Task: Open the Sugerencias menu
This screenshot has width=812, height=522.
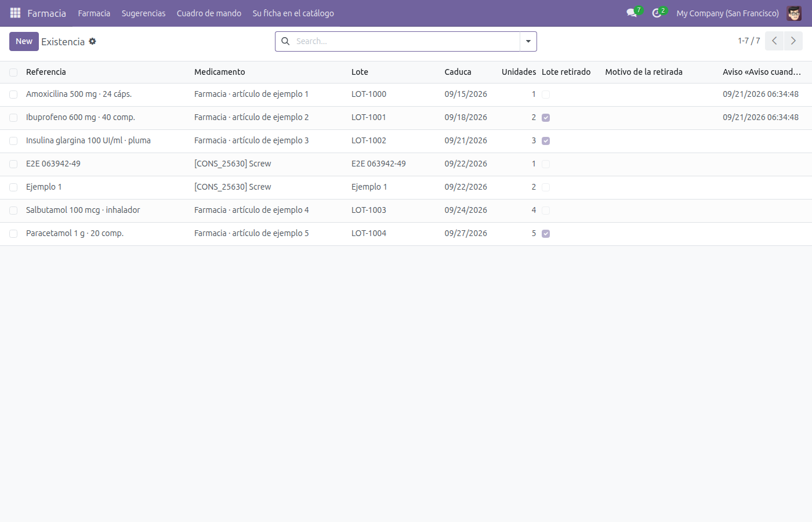Action: 143,13
